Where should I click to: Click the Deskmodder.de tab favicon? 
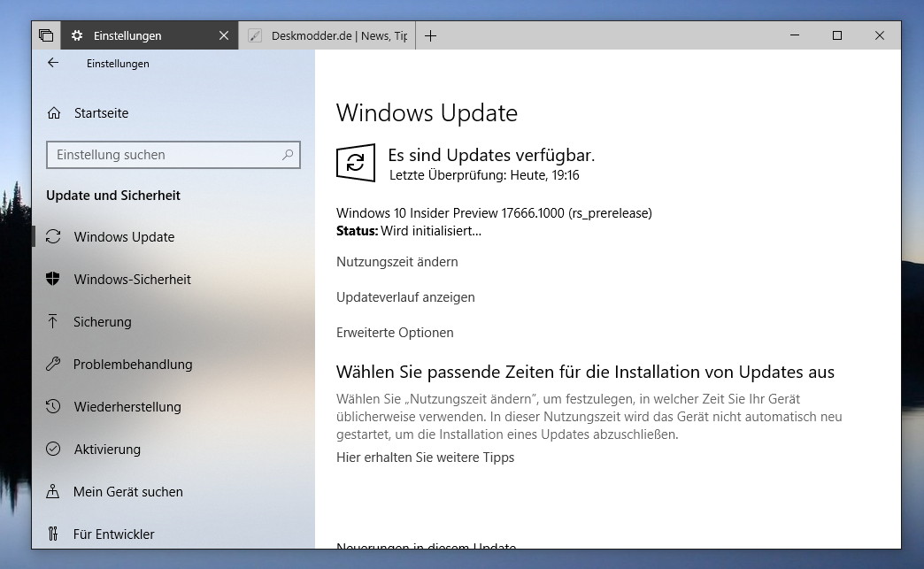(255, 36)
